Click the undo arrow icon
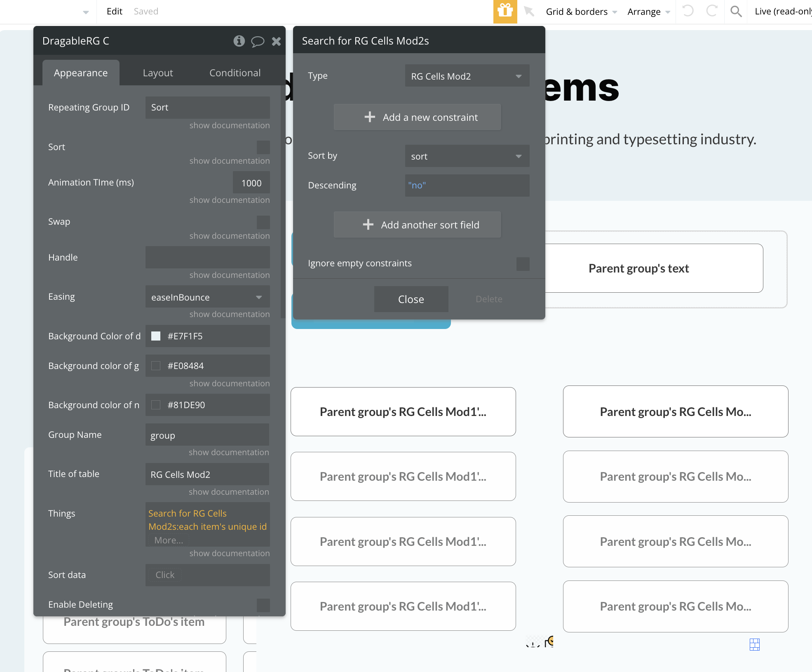 688,11
